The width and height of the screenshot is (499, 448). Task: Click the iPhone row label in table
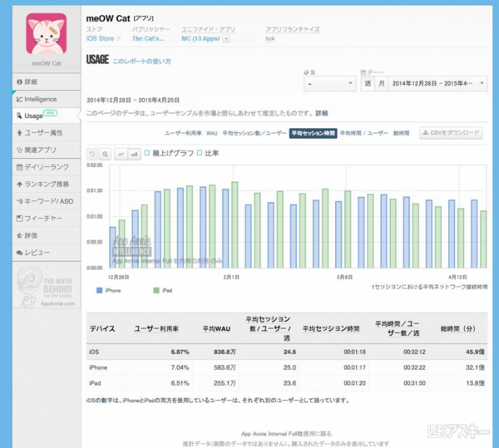[98, 367]
